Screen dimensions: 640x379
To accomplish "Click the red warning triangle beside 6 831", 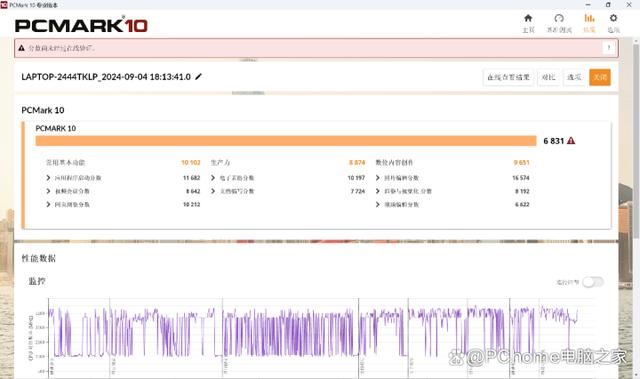I will [571, 141].
